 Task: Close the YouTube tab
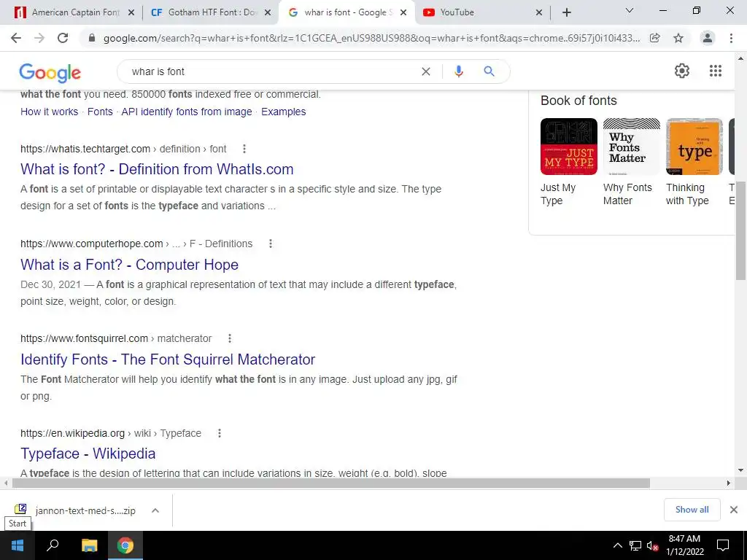[539, 13]
